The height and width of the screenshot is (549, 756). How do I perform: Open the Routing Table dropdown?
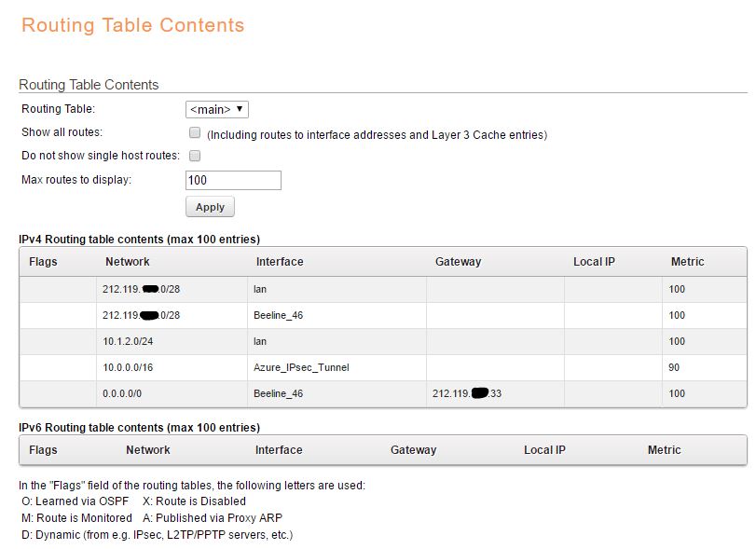point(217,110)
